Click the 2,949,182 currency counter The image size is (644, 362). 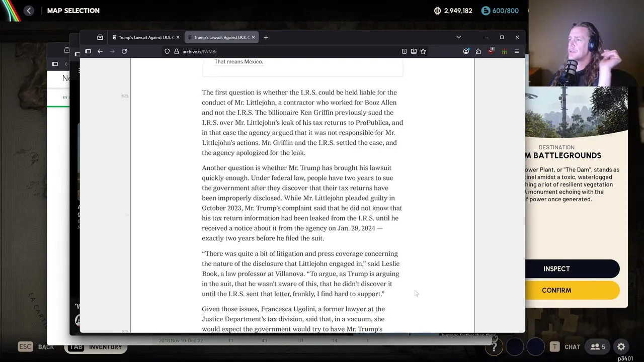453,11
